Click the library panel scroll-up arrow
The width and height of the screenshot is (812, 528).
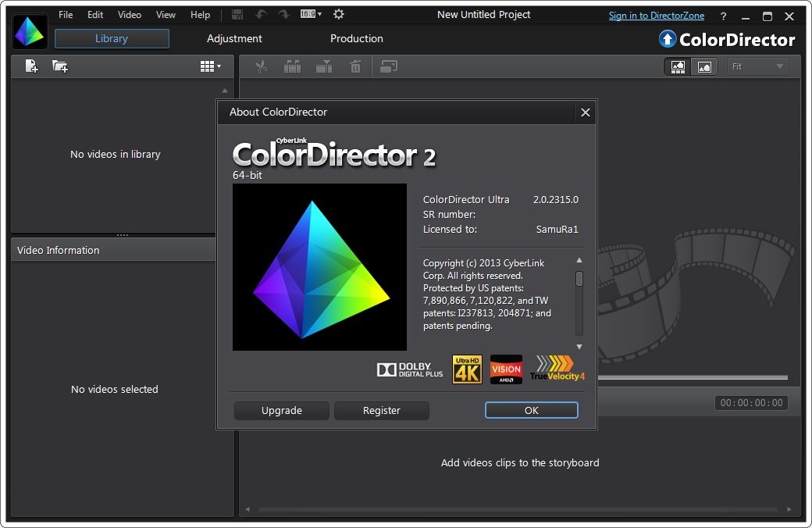(225, 91)
